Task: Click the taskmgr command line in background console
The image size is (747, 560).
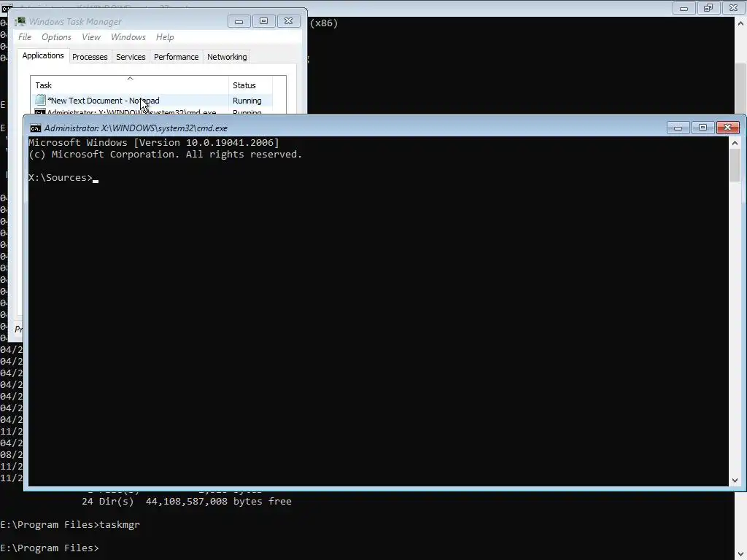Action: pos(70,525)
